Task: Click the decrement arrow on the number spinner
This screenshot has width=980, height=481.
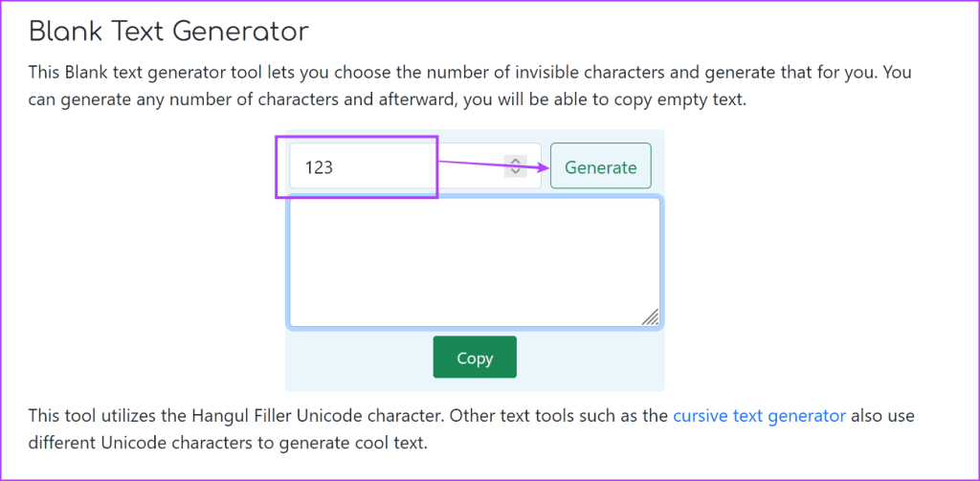Action: pos(515,172)
